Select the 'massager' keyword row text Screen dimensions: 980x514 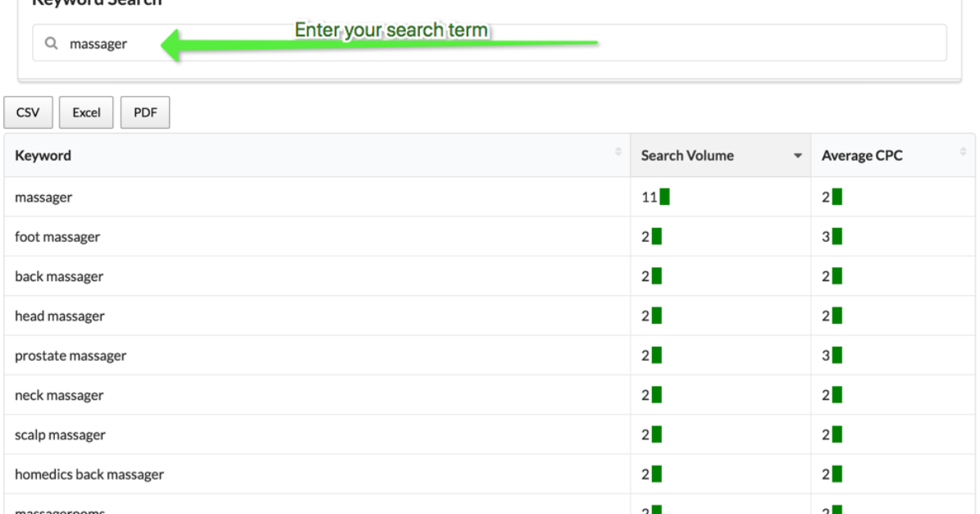coord(43,198)
